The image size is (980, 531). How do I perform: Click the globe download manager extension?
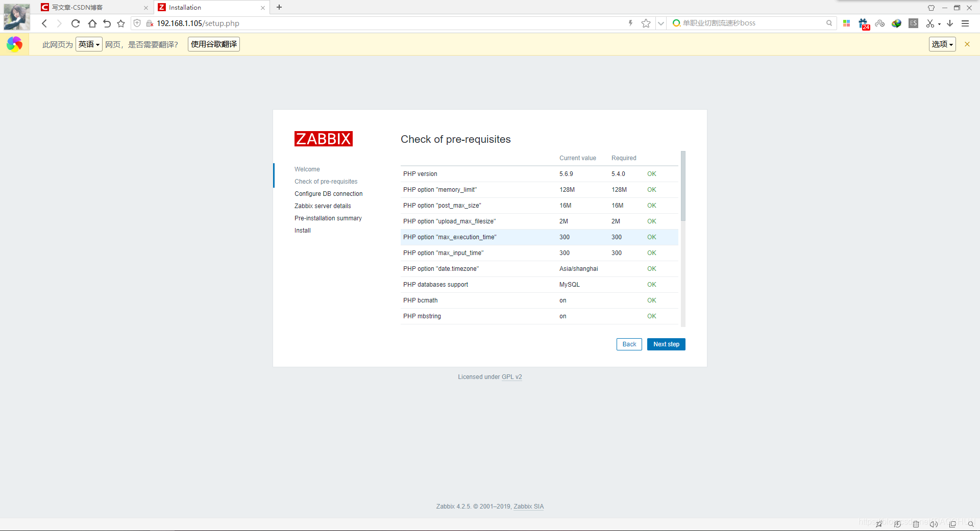(x=897, y=23)
